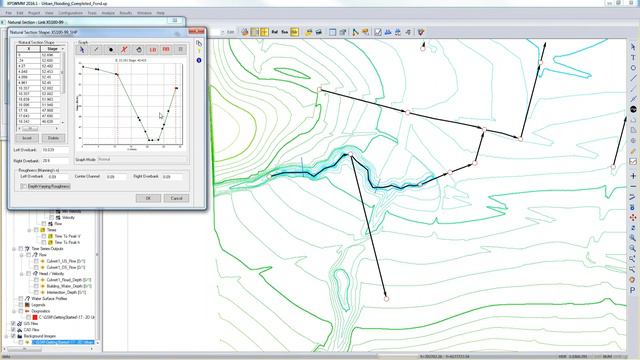Collapse the Flow node under Time Series Outputs
The height and width of the screenshot is (360, 640).
coord(22,255)
